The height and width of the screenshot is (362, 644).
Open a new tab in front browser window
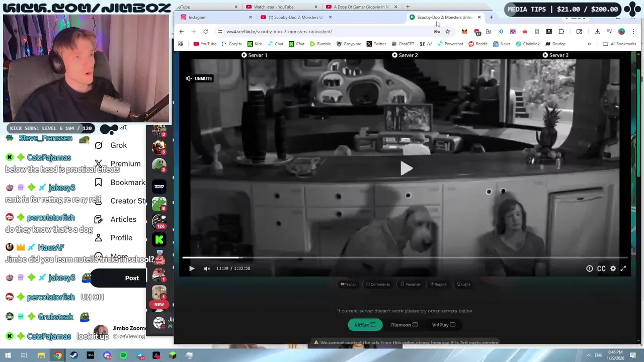491,17
